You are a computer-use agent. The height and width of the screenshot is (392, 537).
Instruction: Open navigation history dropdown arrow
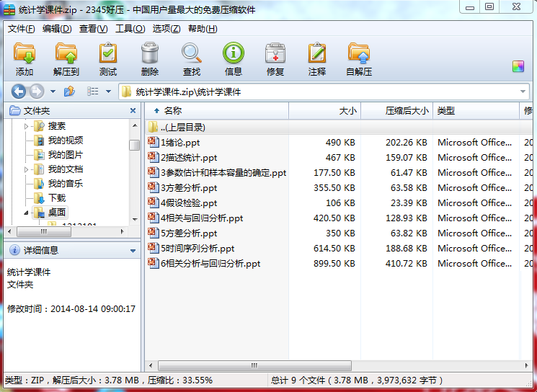[x=53, y=92]
